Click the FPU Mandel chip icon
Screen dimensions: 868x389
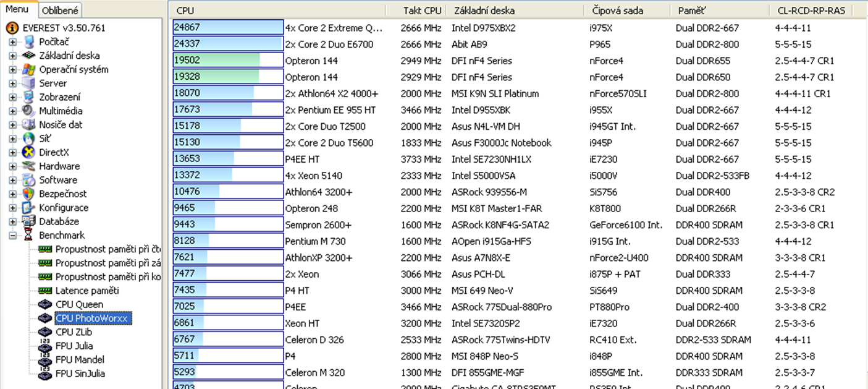click(45, 359)
